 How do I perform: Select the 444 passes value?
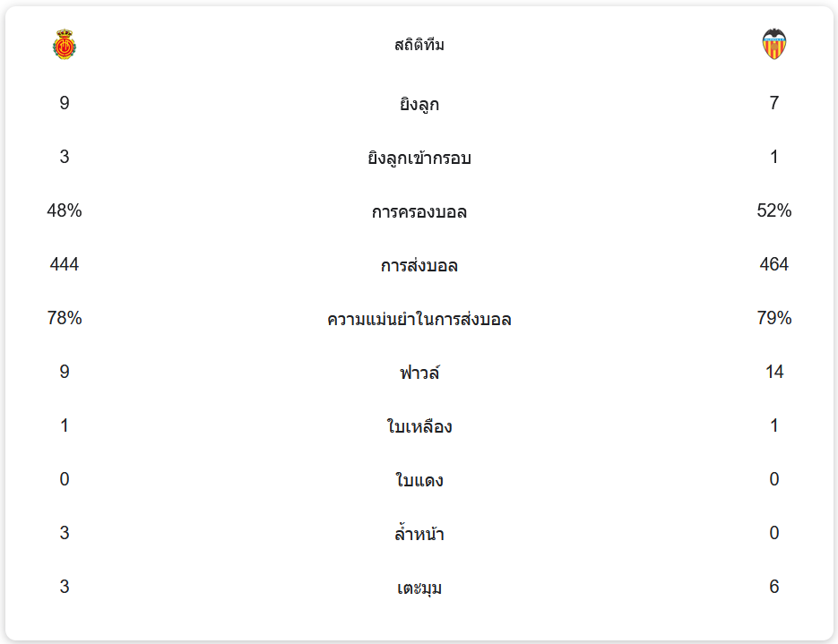(x=65, y=265)
